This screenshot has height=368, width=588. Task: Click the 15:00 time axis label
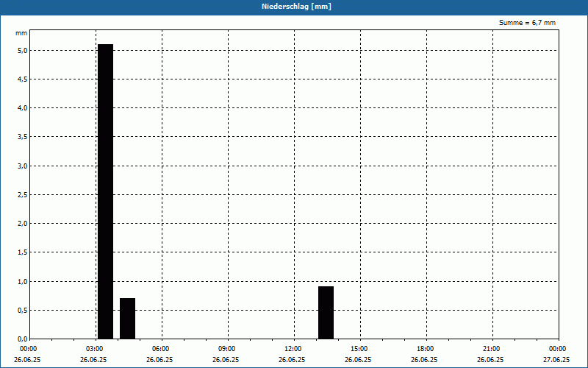(x=358, y=349)
